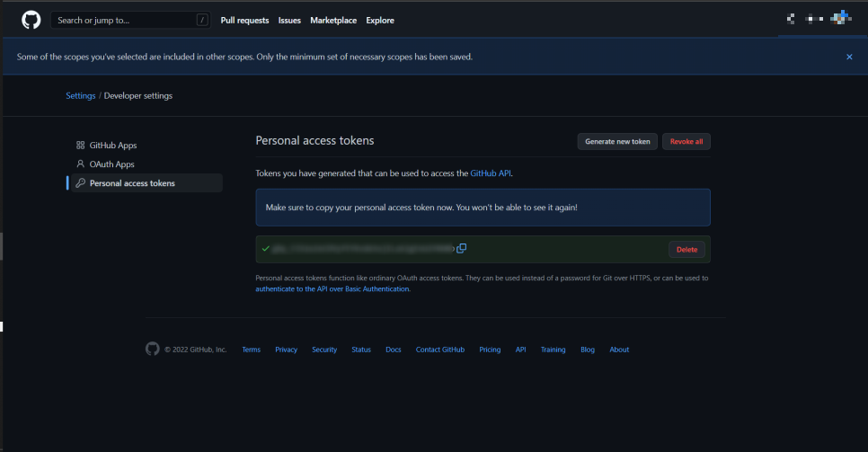Follow the GitHub API link
Screen dimensions: 868x452
[x=491, y=173]
